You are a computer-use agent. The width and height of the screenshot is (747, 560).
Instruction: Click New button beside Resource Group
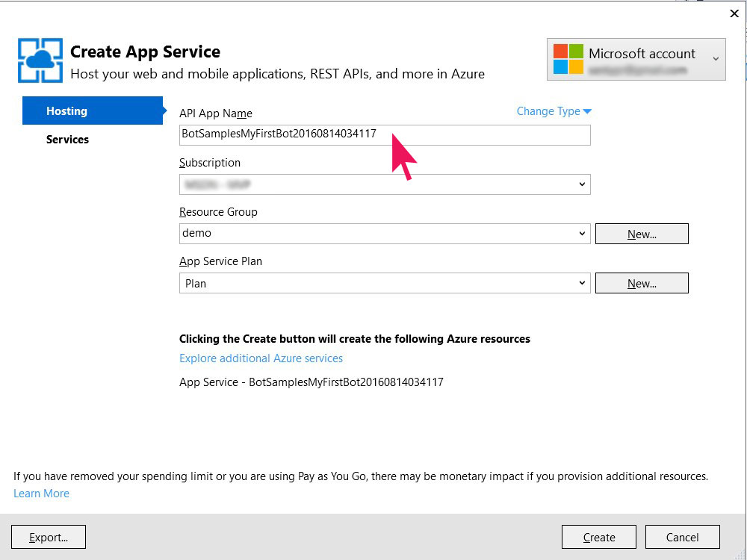click(642, 234)
